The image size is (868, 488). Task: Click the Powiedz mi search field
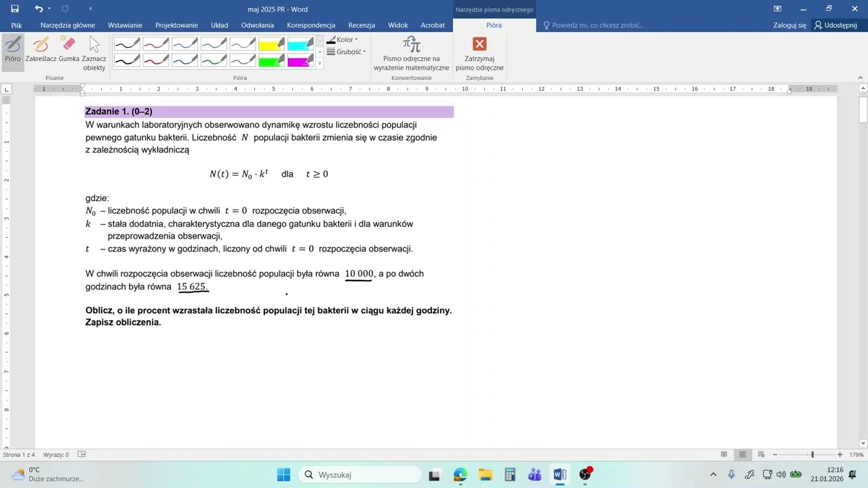point(593,25)
